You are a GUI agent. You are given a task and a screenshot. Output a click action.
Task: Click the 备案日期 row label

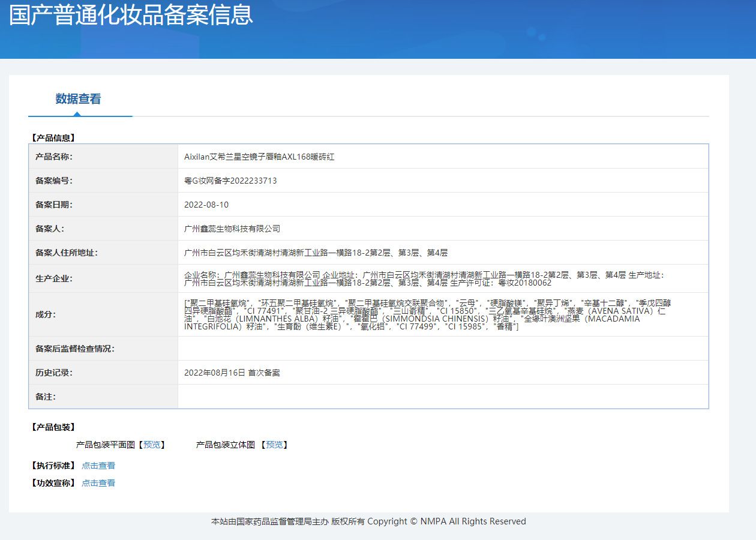pyautogui.click(x=54, y=205)
